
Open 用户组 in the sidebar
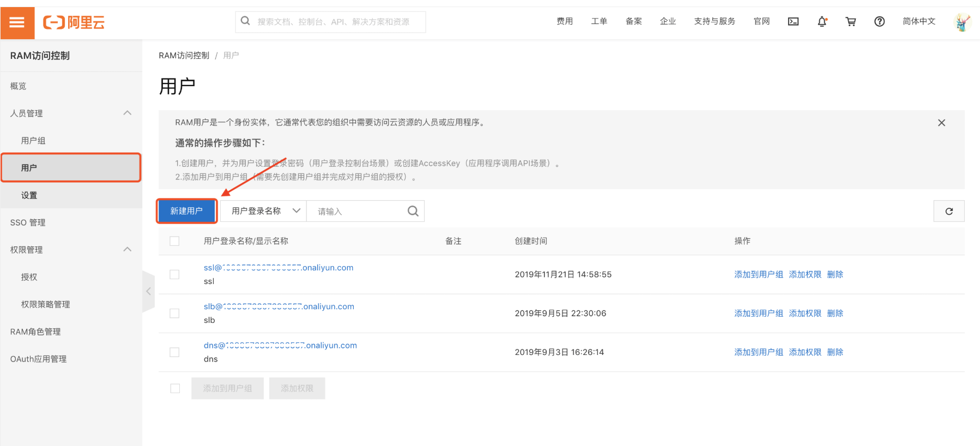tap(33, 141)
